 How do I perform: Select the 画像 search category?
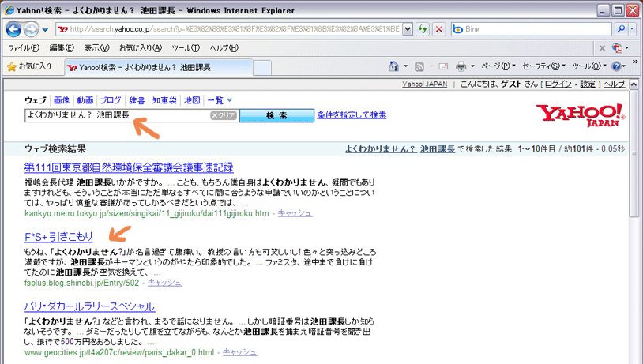(62, 100)
